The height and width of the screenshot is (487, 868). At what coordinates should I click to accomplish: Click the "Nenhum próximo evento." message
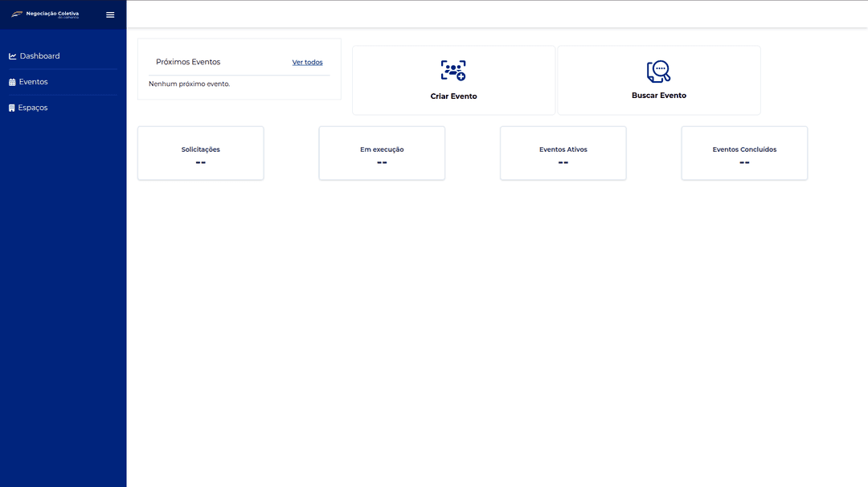(189, 84)
